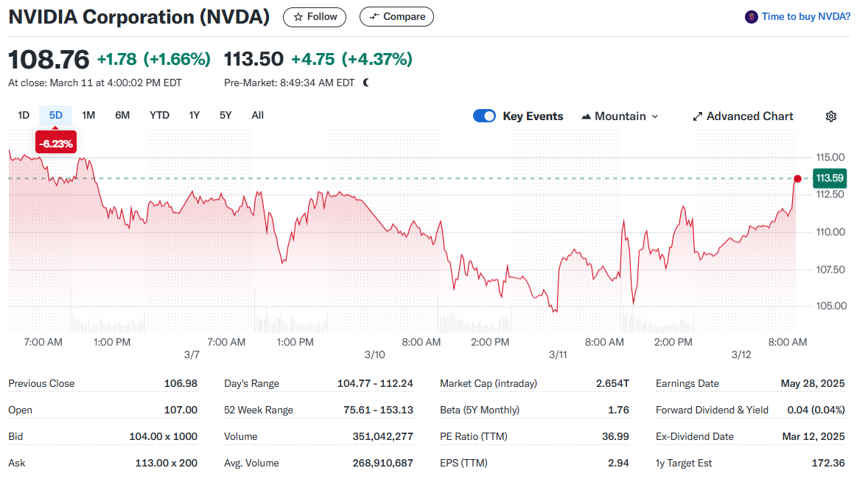Viewport: 868px width, 479px height.
Task: Click 1y Target Est value 172.36
Action: (828, 463)
